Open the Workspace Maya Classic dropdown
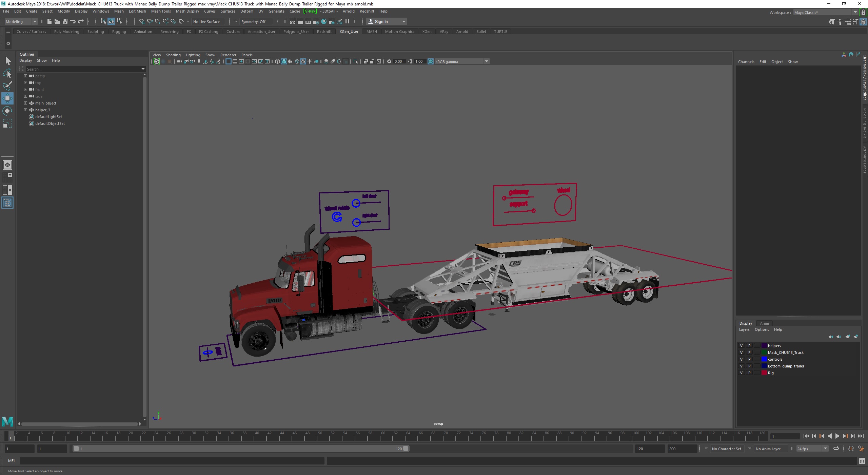Screen dimensions: 868x475 (825, 12)
